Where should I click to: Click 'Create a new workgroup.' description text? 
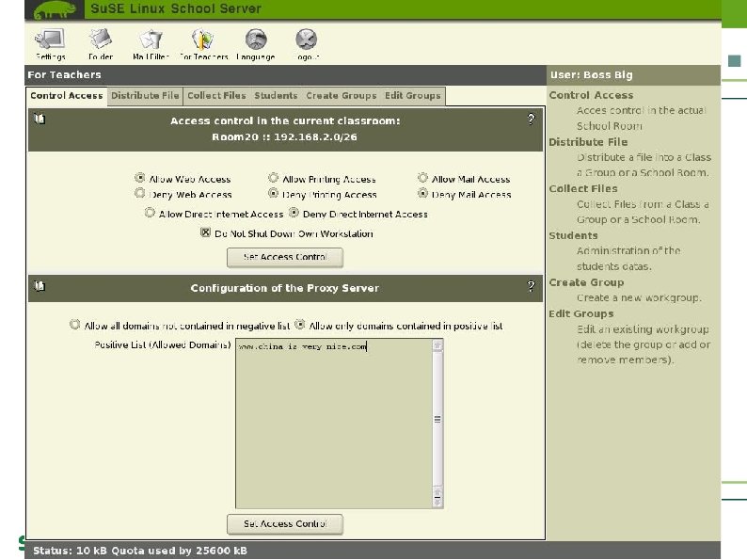(639, 297)
